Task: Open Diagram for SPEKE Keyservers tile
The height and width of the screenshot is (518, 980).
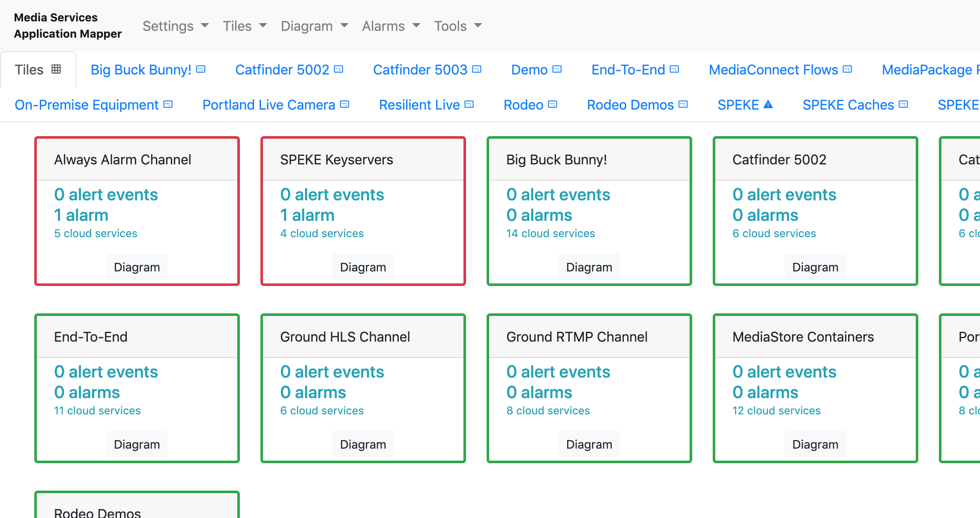Action: tap(363, 267)
